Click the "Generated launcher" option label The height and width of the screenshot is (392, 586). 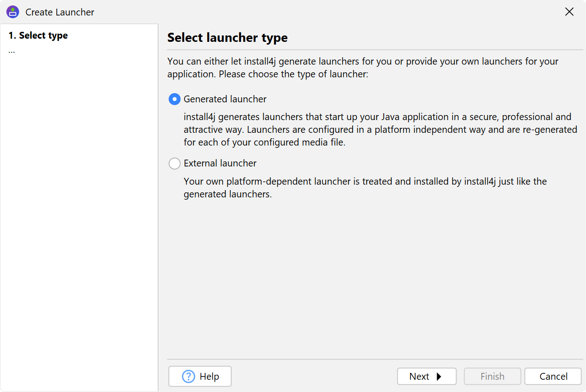(225, 99)
